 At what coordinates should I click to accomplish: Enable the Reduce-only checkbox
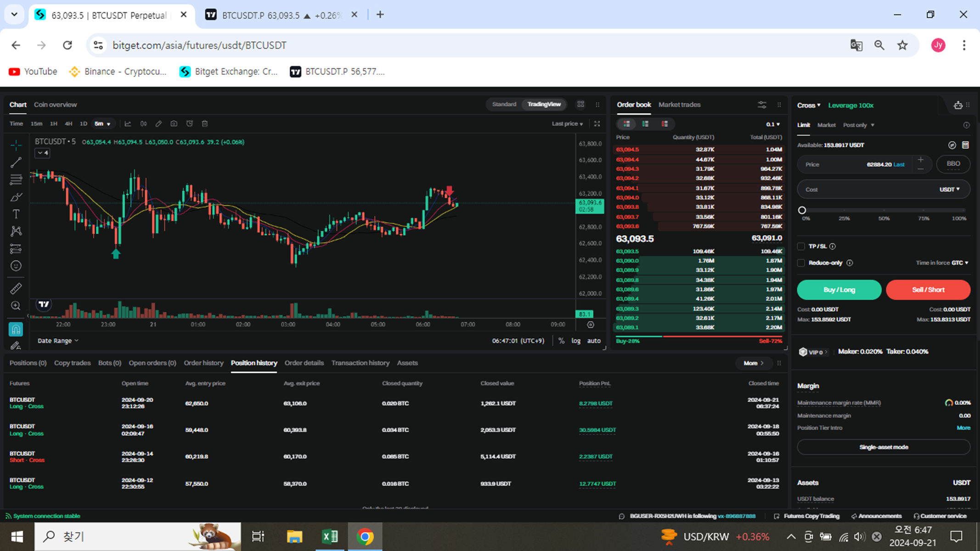(801, 263)
